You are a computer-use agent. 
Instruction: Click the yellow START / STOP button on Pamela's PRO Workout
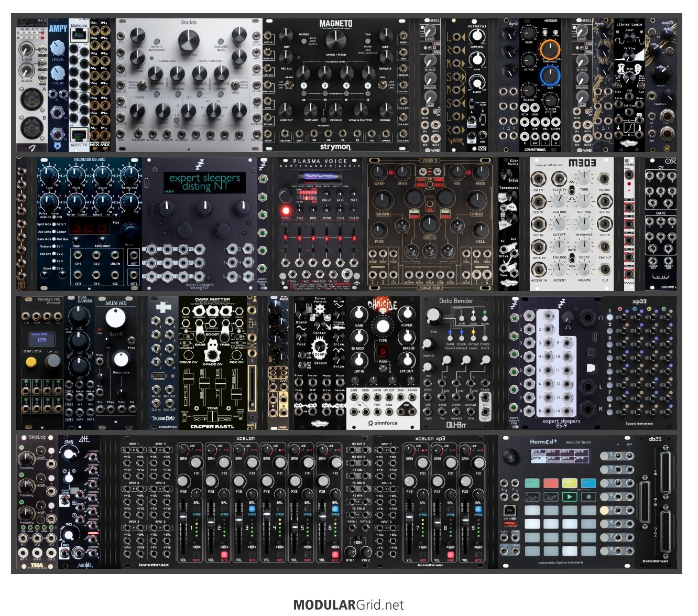tap(31, 361)
